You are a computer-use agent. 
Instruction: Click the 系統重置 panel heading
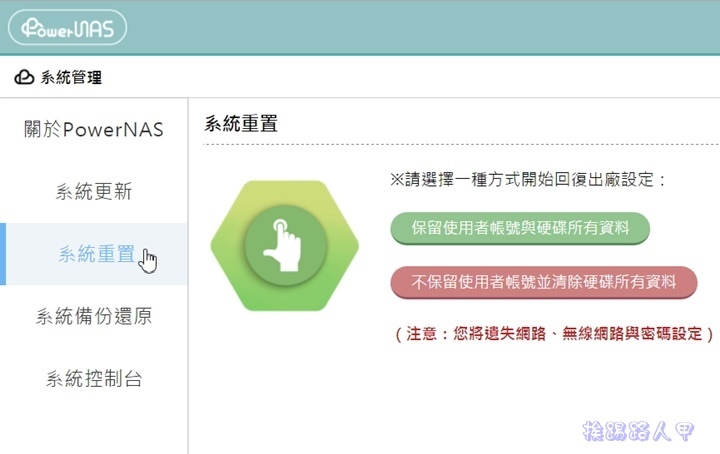click(241, 124)
